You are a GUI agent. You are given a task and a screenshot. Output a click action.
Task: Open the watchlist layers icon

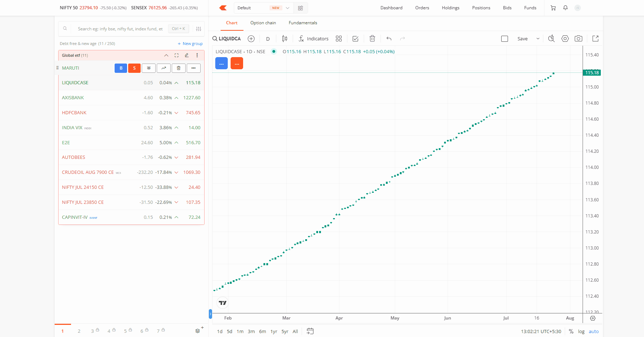pos(198,331)
